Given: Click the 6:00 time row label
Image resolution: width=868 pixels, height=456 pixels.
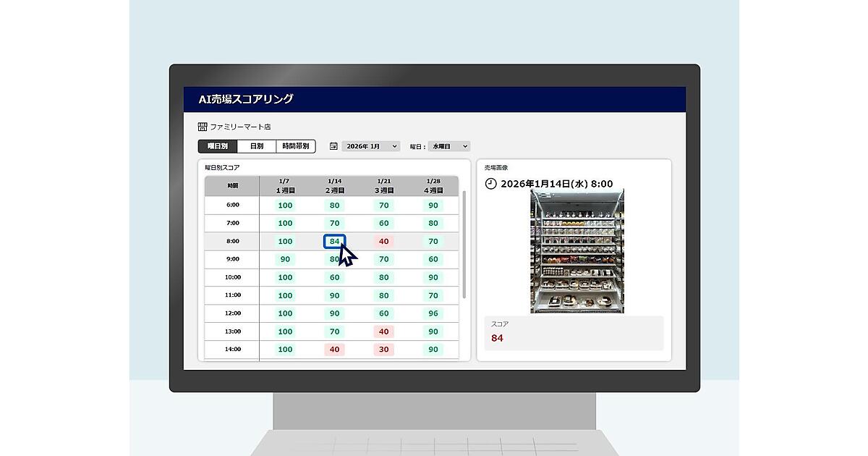Looking at the screenshot, I should click(x=232, y=205).
